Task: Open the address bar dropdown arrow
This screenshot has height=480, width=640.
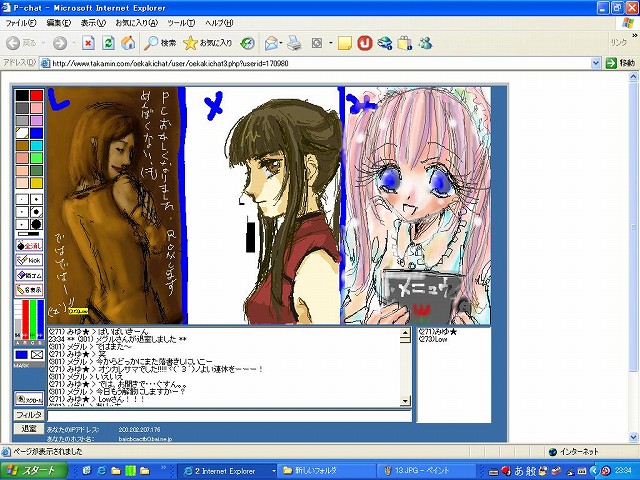Action: 596,63
